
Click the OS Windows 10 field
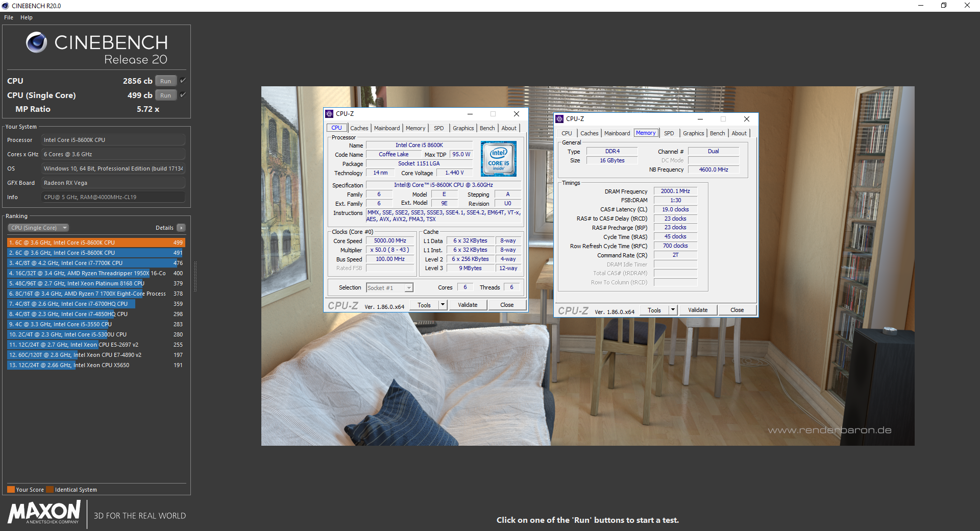pyautogui.click(x=113, y=168)
